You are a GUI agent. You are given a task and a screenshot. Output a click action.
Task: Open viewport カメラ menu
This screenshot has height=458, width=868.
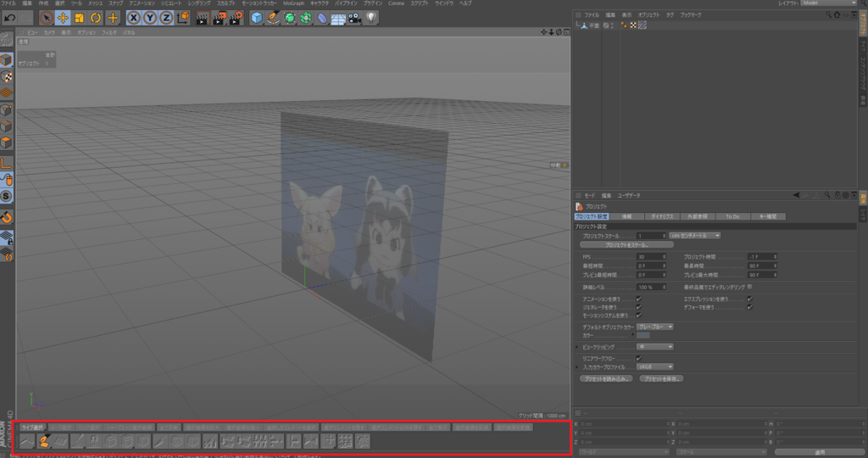click(x=48, y=33)
